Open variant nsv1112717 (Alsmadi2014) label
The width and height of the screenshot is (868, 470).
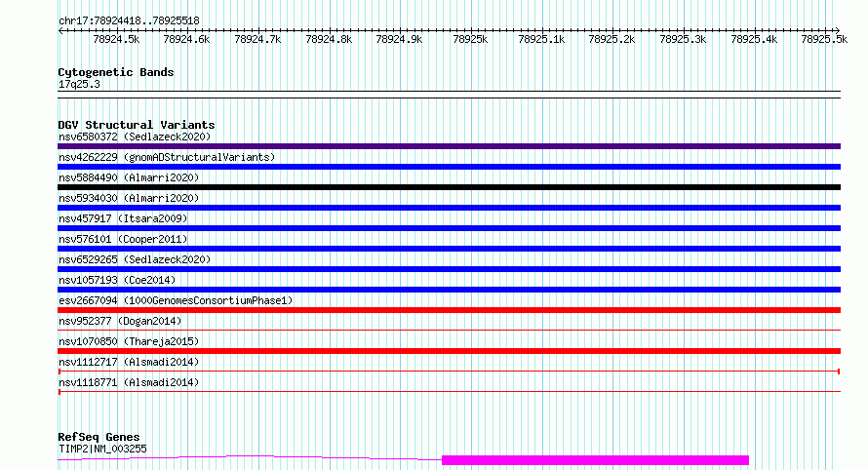coord(129,362)
